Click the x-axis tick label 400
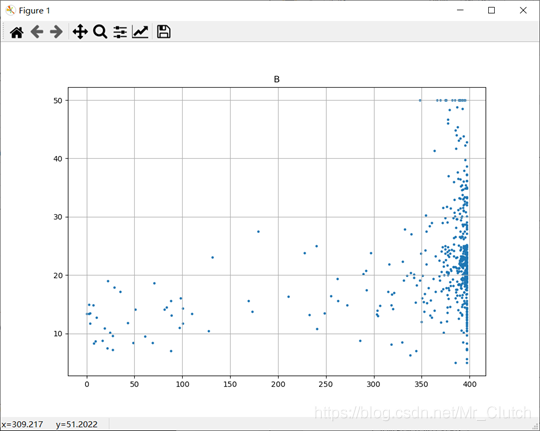Viewport: 540px width, 431px height. point(469,384)
